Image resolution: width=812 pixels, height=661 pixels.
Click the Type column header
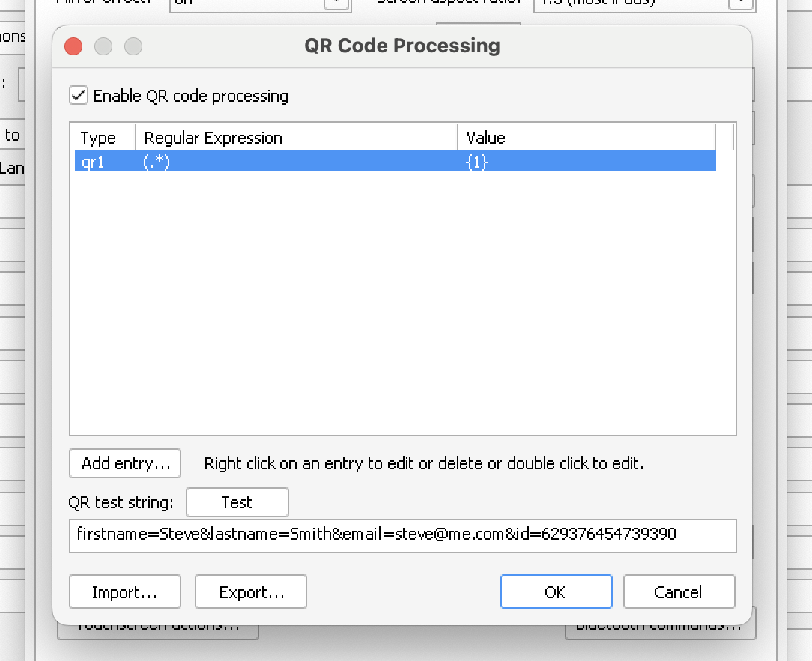98,138
